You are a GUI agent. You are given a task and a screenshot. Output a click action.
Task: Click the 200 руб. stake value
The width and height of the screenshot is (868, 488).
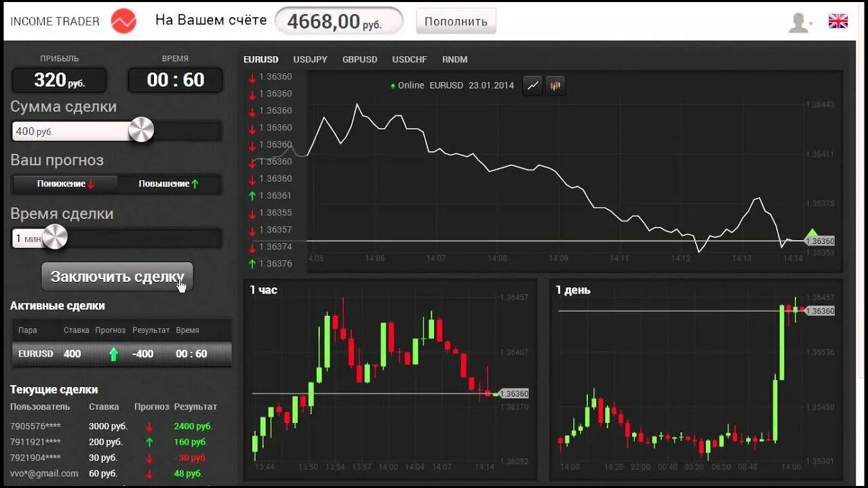(x=106, y=442)
